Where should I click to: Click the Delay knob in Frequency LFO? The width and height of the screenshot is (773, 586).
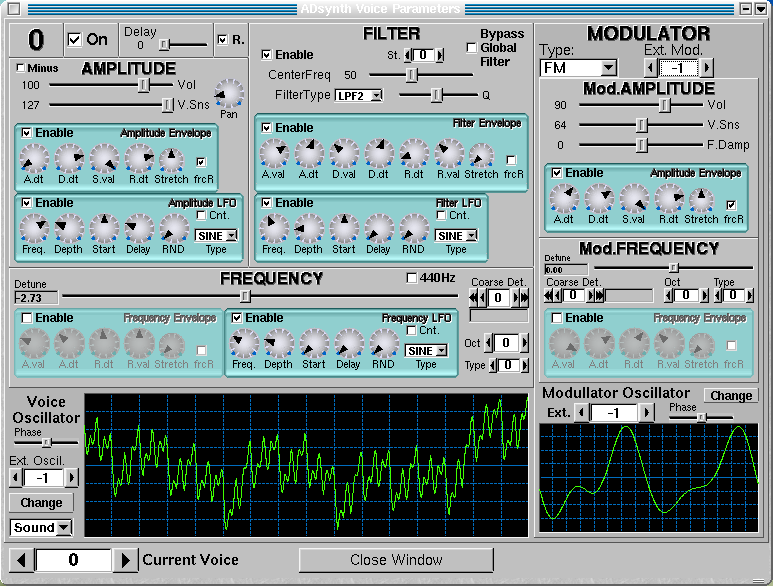point(349,343)
